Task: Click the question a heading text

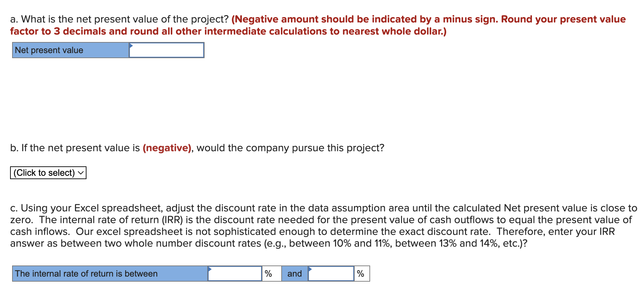Action: 118,19
